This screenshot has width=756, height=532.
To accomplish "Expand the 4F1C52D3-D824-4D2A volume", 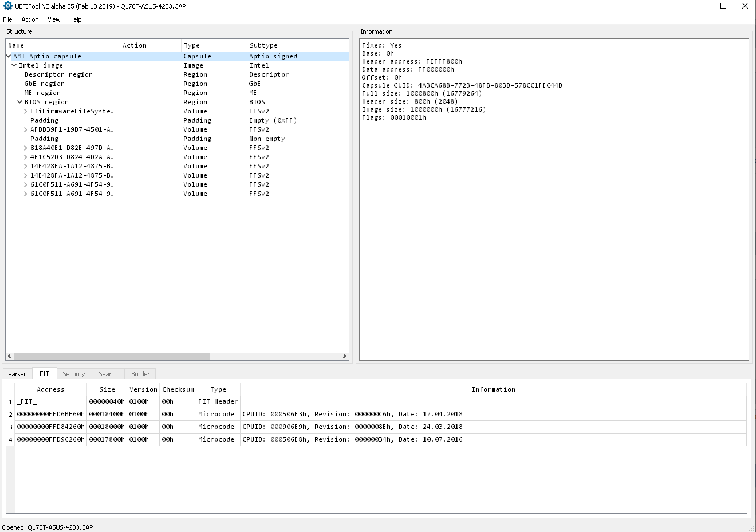I will pos(26,157).
